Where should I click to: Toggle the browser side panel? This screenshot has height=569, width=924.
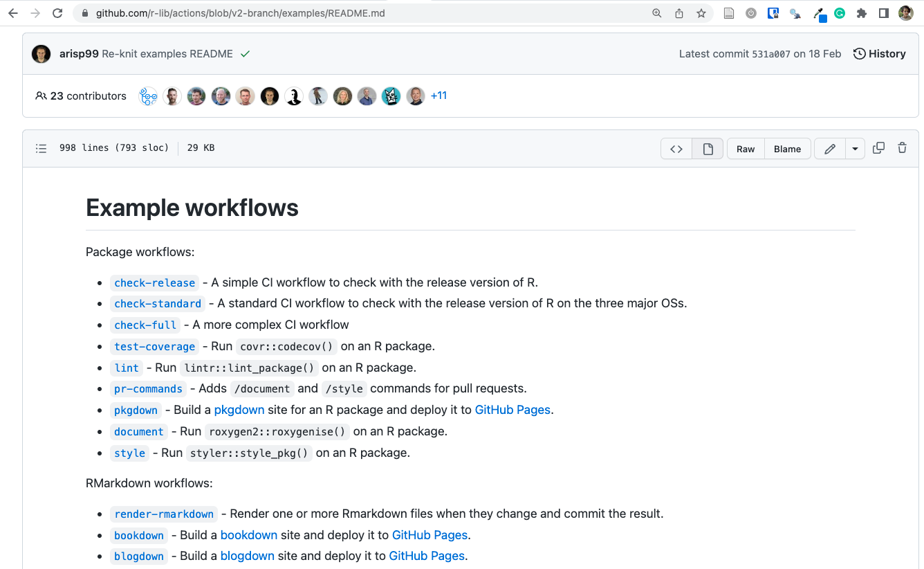click(883, 13)
